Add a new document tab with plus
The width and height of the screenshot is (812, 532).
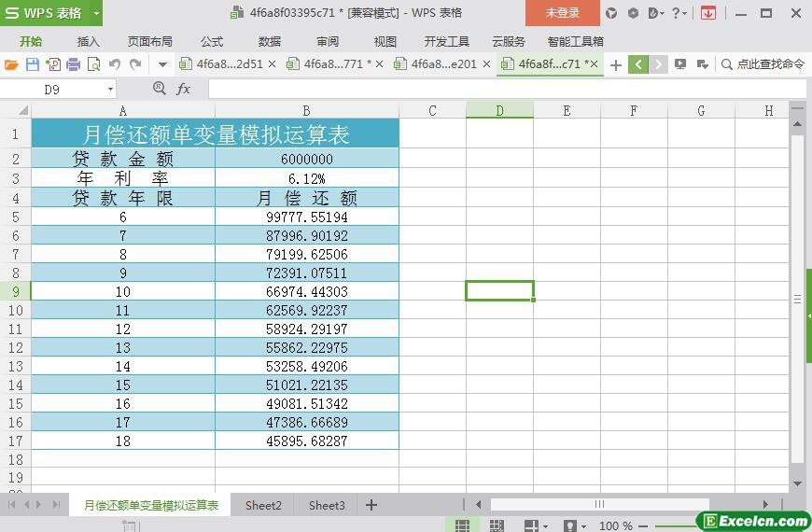point(616,64)
